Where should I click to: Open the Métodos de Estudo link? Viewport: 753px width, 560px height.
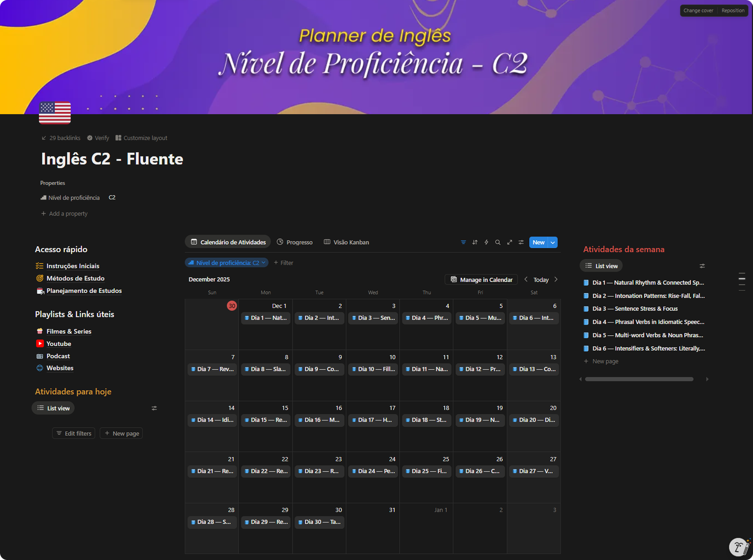(x=75, y=278)
